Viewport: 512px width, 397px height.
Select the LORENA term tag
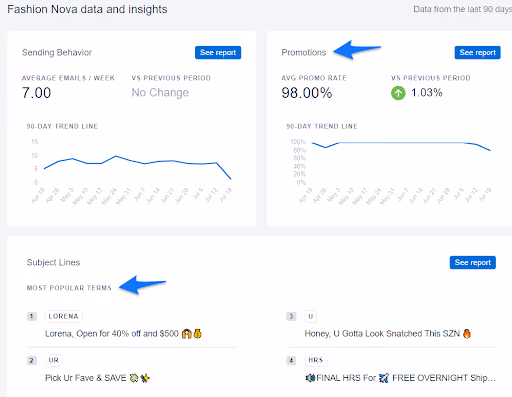(64, 316)
